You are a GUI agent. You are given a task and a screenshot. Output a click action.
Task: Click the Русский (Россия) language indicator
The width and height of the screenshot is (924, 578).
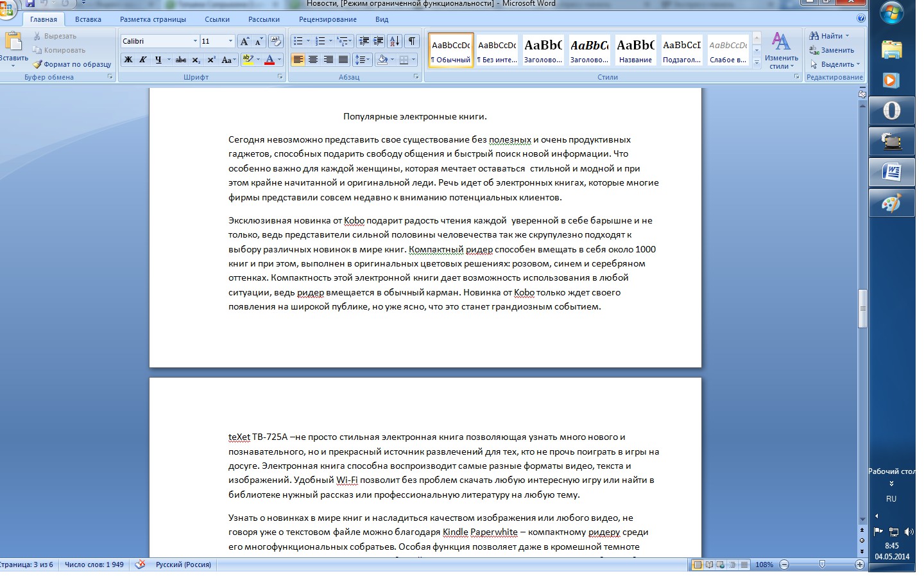point(184,565)
